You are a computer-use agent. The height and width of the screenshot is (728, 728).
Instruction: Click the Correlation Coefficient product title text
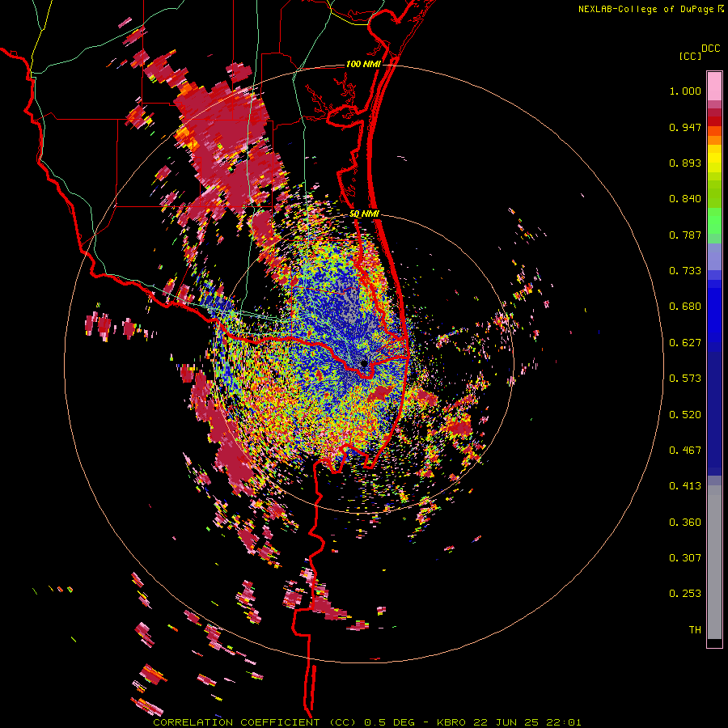(x=255, y=722)
